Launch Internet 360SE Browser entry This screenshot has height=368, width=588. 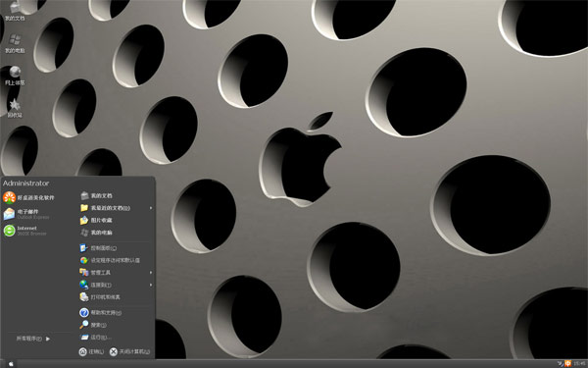click(x=24, y=231)
